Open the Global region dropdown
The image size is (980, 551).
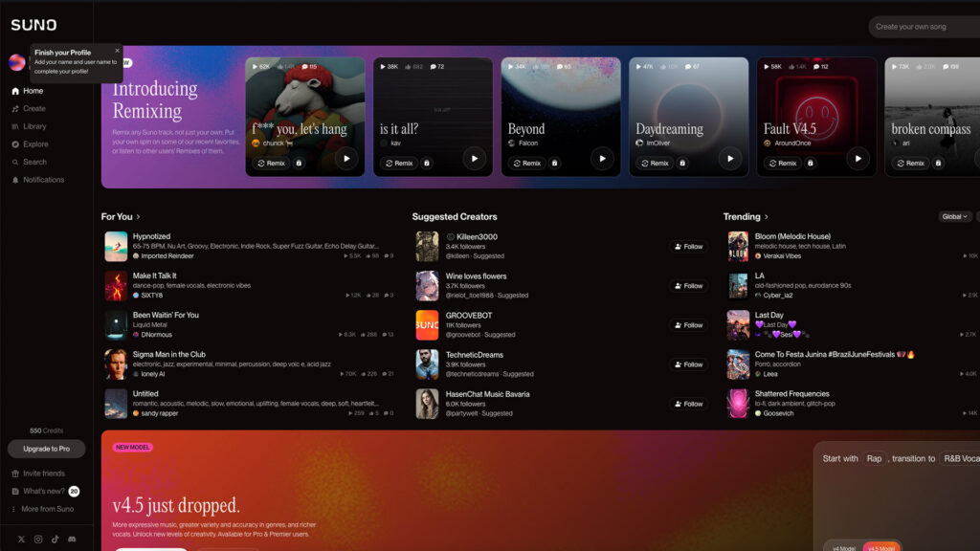coord(954,217)
